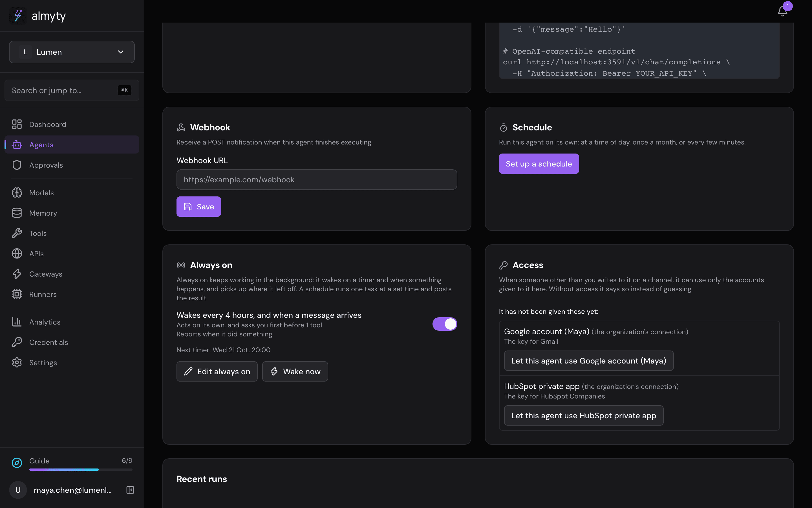Open Approvals in the sidebar

[72, 165]
